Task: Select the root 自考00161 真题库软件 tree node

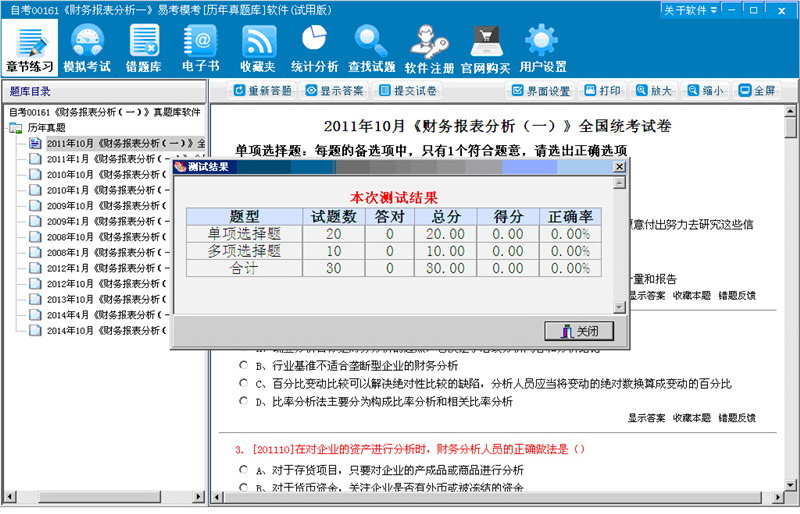Action: point(105,112)
